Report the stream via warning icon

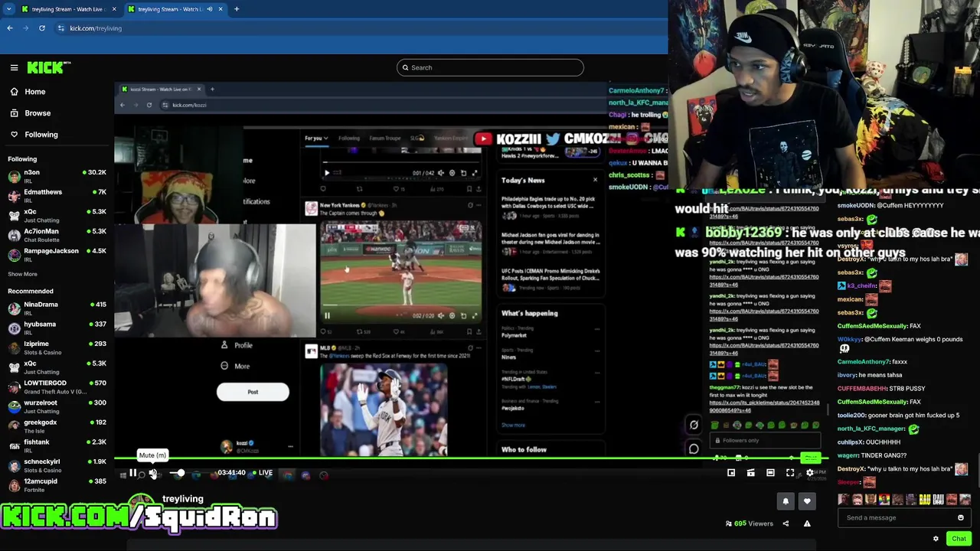(807, 523)
